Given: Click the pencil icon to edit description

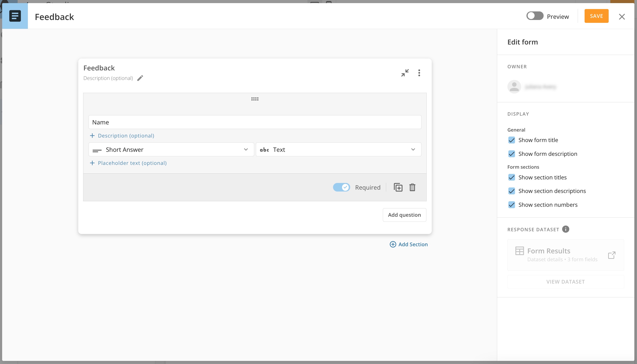Looking at the screenshot, I should click(x=140, y=78).
